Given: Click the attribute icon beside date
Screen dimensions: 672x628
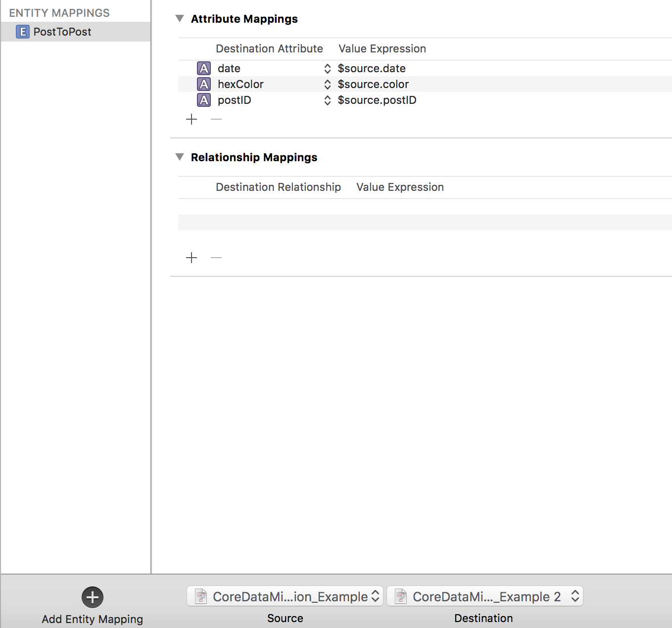Looking at the screenshot, I should pyautogui.click(x=204, y=68).
